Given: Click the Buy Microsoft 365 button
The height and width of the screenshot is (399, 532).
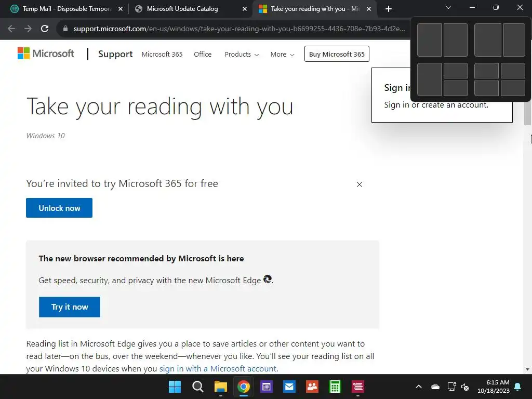Looking at the screenshot, I should pyautogui.click(x=337, y=54).
